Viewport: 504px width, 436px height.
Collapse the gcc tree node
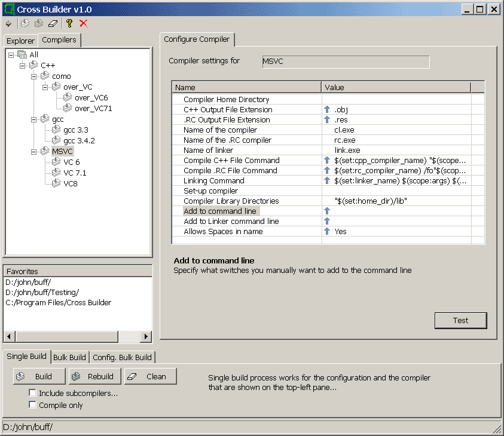tap(34, 119)
